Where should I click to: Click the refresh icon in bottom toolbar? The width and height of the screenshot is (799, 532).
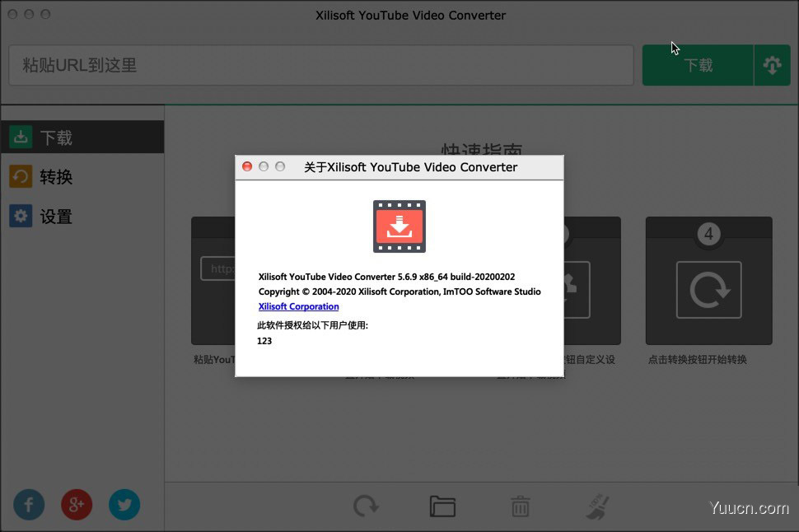tap(365, 506)
